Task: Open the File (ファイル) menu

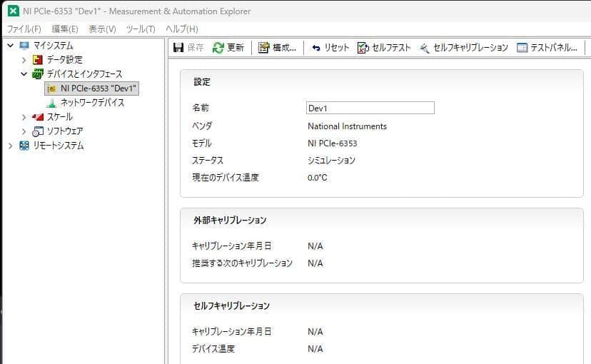Action: 24,29
